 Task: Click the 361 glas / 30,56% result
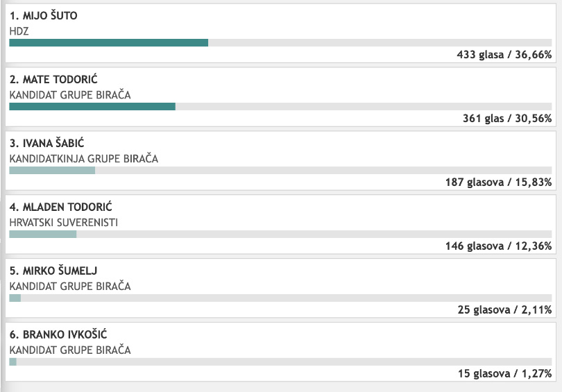[507, 119]
